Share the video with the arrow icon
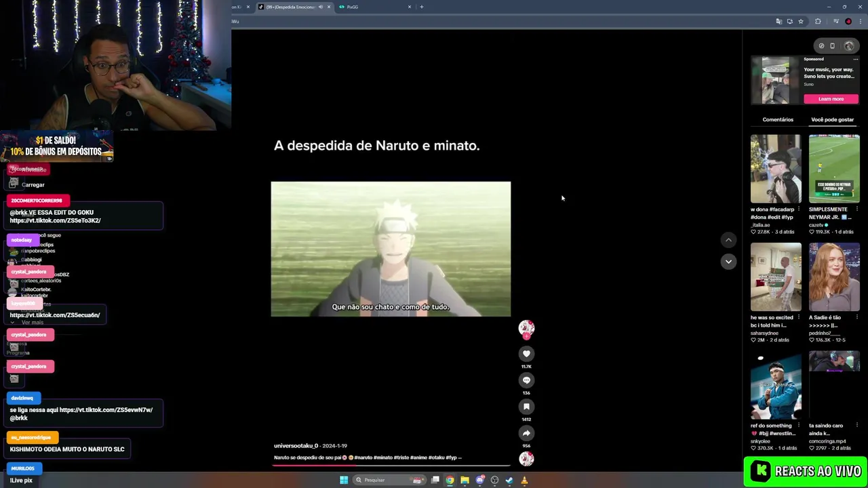Viewport: 868px width, 488px height. (526, 433)
